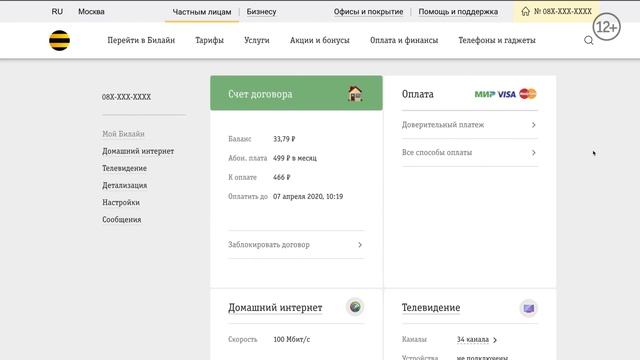640x360 pixels.
Task: Click account number № 08X-XXX-XXXX in header
Action: (x=563, y=11)
